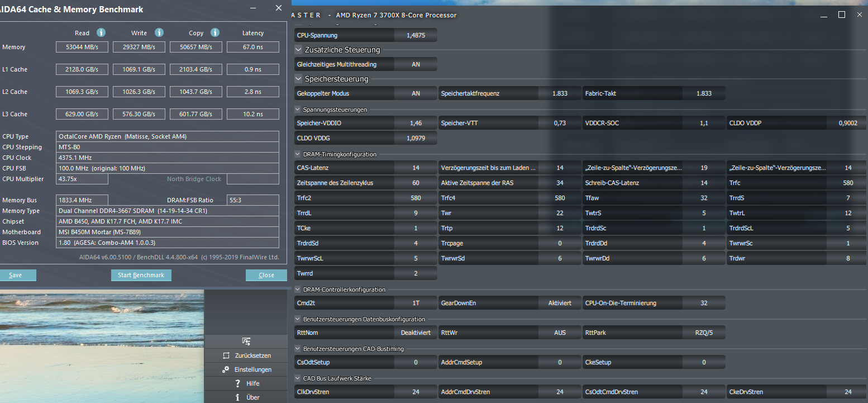Image resolution: width=868 pixels, height=403 pixels.
Task: Toggle the GearDownEn Aktiviert setting
Action: [560, 303]
